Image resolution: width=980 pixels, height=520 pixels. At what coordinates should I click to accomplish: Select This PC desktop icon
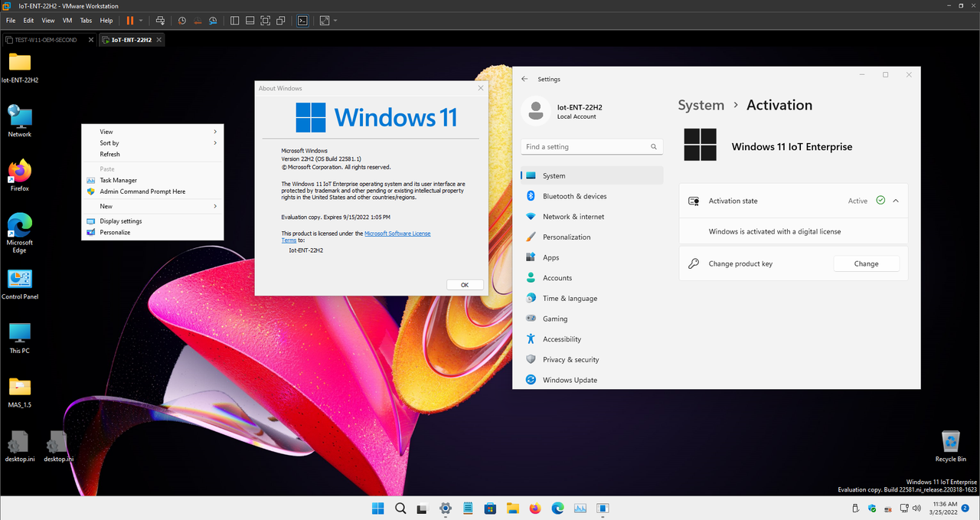(19, 338)
